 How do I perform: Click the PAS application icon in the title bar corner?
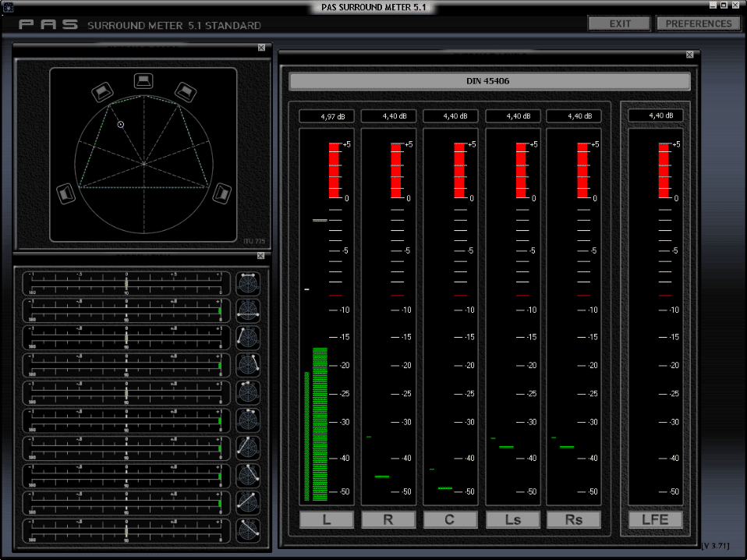pos(8,5)
